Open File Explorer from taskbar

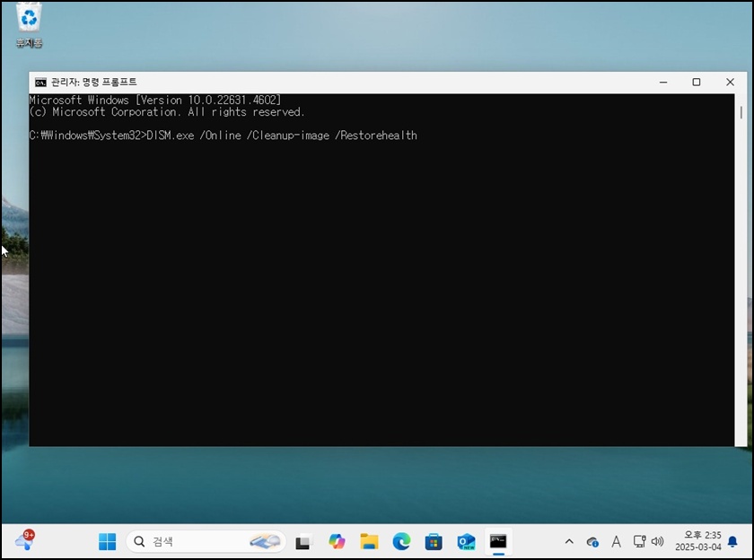(x=369, y=542)
